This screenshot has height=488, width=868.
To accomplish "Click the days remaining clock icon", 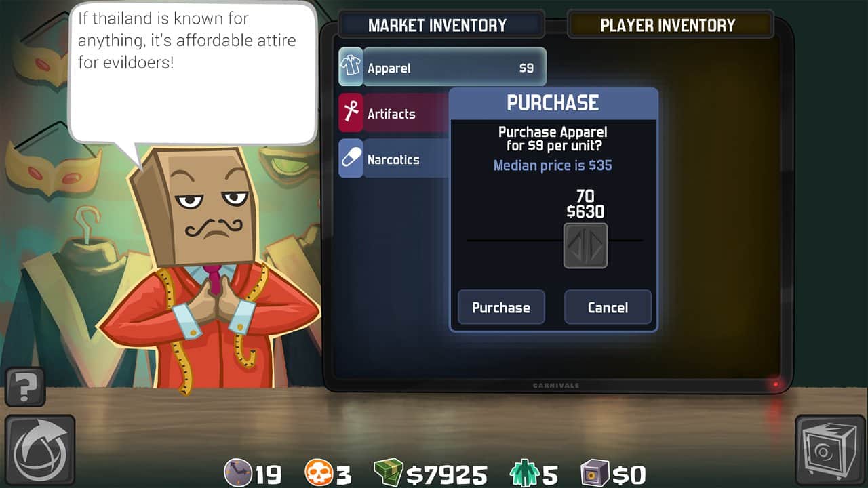I will point(239,473).
